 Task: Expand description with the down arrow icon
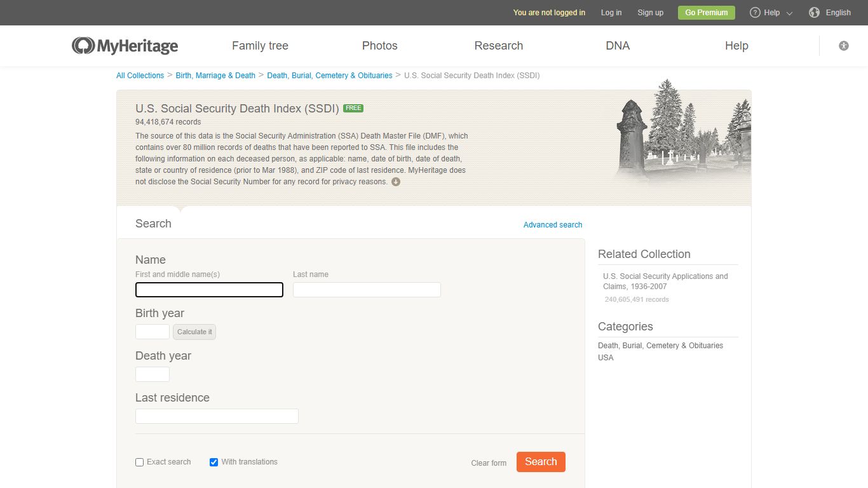396,182
